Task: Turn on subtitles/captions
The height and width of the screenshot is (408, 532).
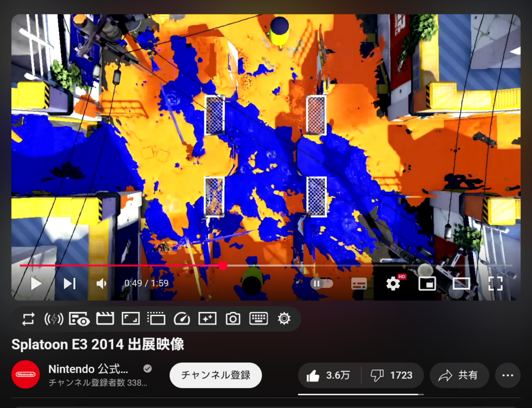Action: pyautogui.click(x=359, y=283)
